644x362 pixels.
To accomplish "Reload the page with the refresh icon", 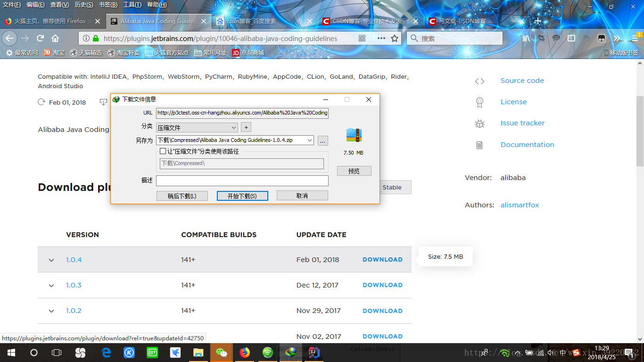I will pos(41,38).
